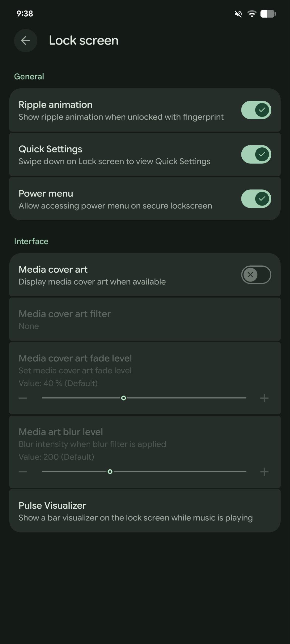
Task: Click the Media cover art fade slider
Action: tap(144, 398)
